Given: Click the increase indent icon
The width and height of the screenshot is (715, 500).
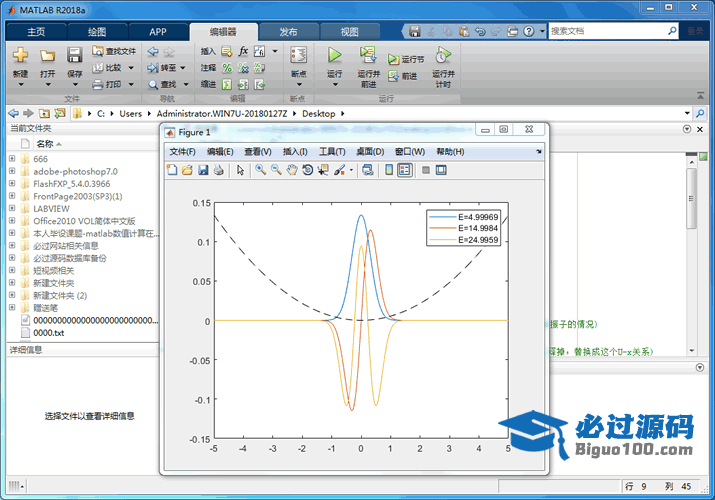Looking at the screenshot, I should tap(243, 84).
